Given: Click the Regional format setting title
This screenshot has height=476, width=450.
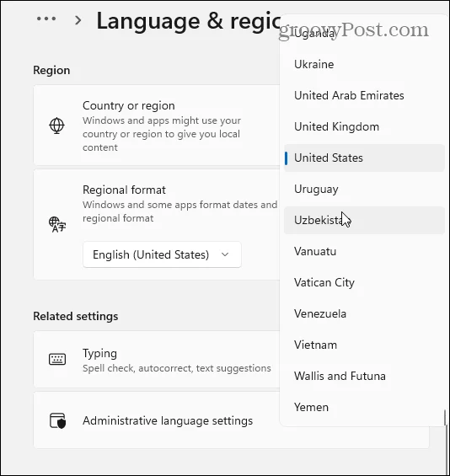Looking at the screenshot, I should (x=124, y=190).
